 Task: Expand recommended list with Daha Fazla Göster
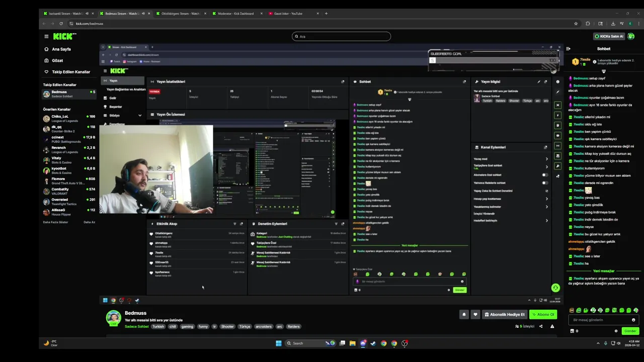pos(55,222)
